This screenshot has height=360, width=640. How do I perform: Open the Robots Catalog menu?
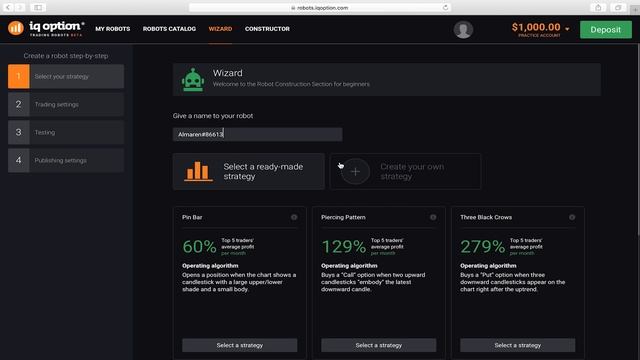(169, 29)
